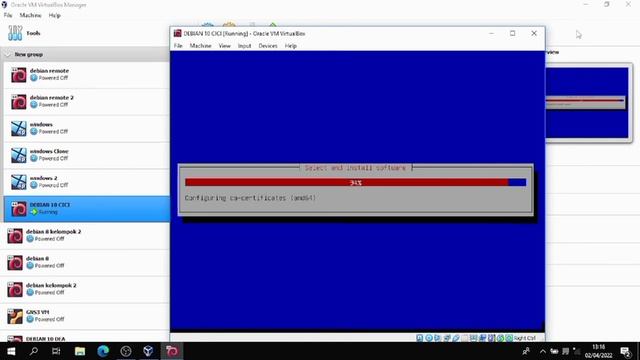Viewport: 640px width, 360px height.
Task: Open the View menu in VM window
Action: 224,46
